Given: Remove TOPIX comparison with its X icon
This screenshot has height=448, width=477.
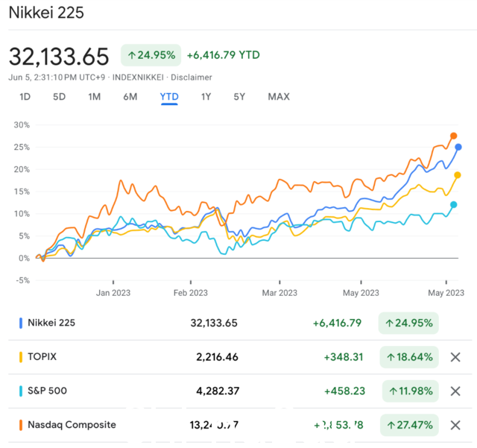Looking at the screenshot, I should [x=455, y=357].
